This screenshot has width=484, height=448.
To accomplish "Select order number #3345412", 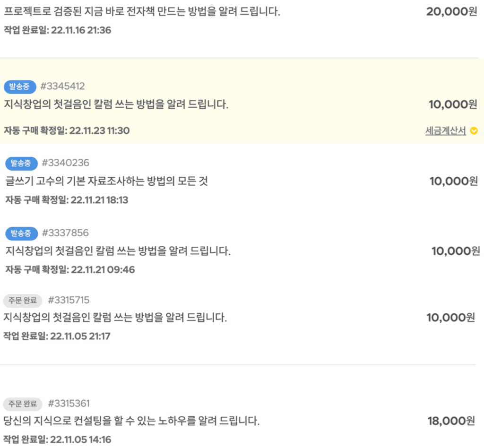I will [63, 86].
